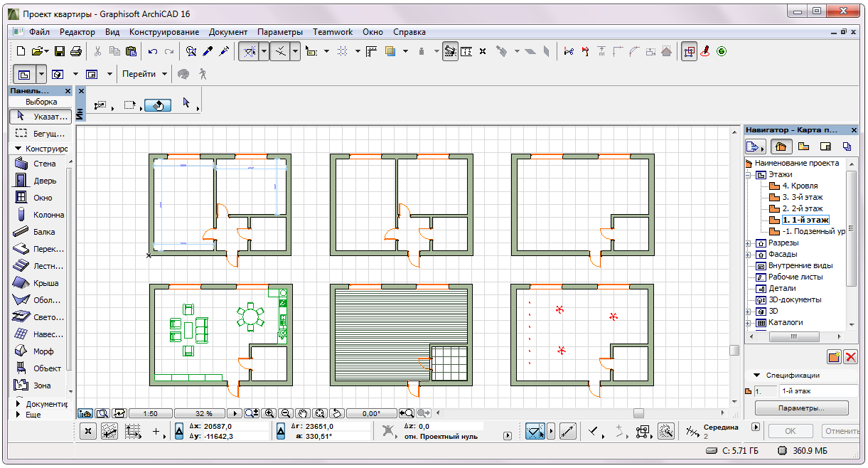
Task: Collapse the Спецификации section
Action: coord(758,376)
